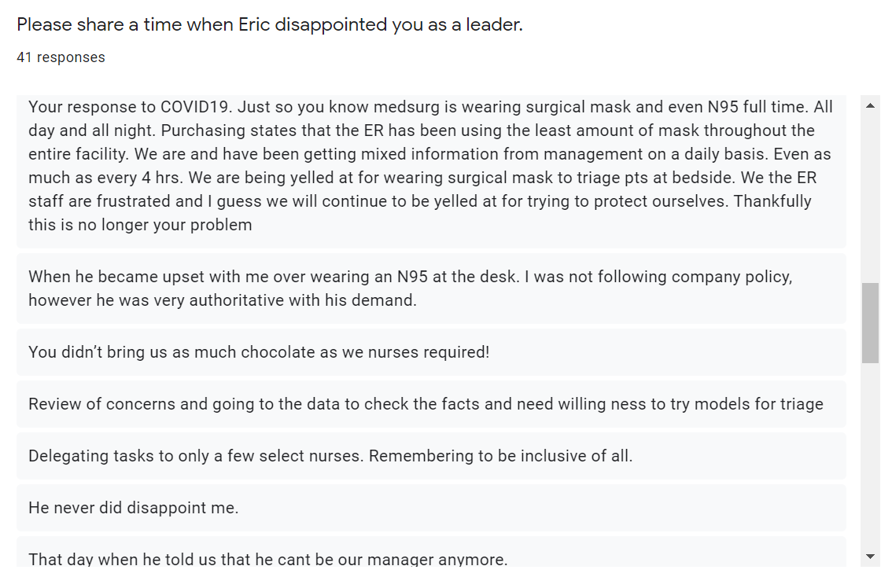Image resolution: width=892 pixels, height=588 pixels.
Task: Select the review of concerns response
Action: tap(431, 404)
